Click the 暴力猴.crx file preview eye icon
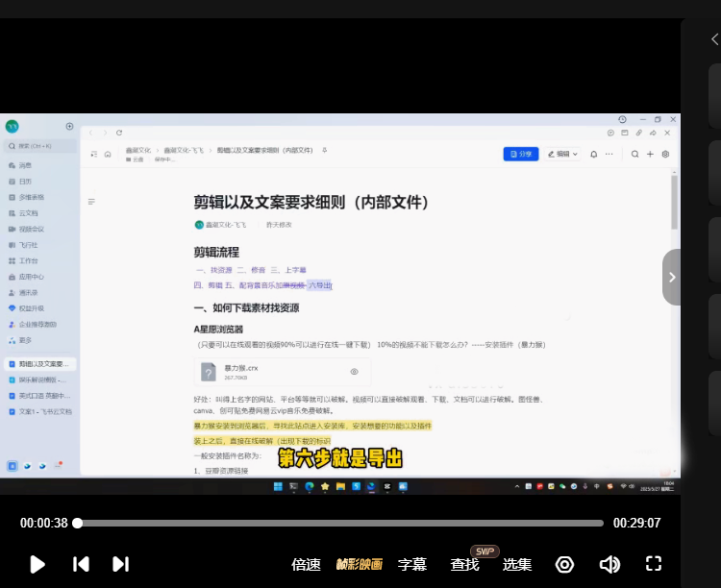Viewport: 721px width, 588px height. [354, 372]
